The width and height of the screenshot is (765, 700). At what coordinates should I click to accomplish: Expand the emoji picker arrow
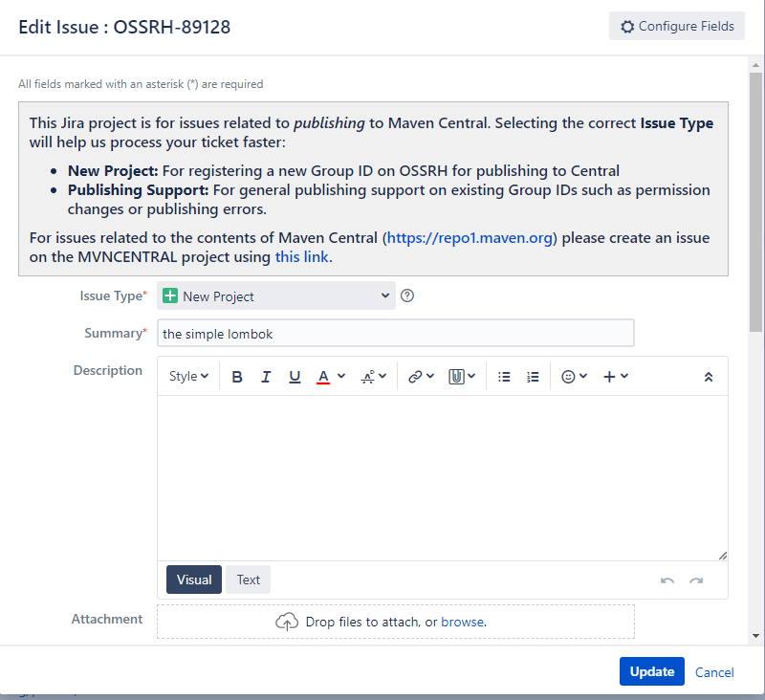pyautogui.click(x=583, y=376)
